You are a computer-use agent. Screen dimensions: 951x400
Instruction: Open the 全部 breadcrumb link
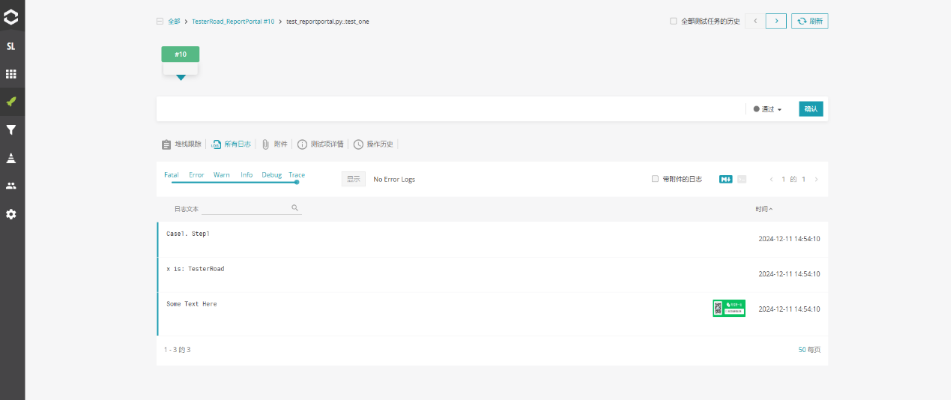[x=174, y=21]
